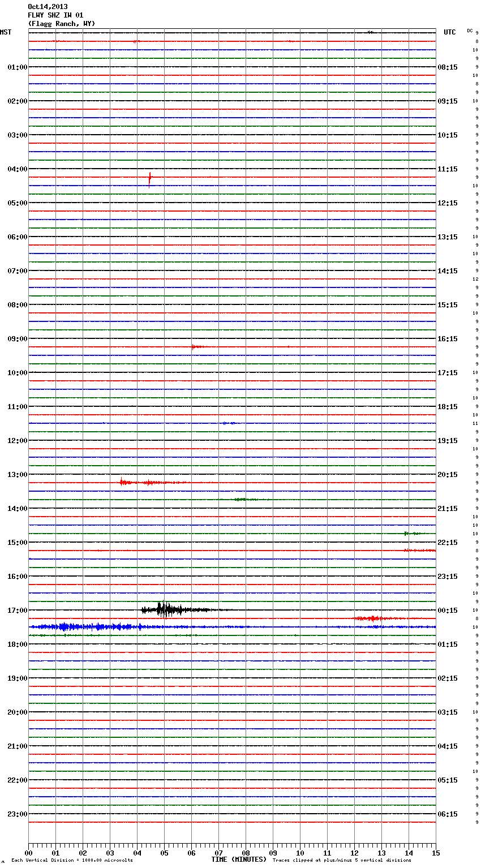Click the MST time zone header
The image size is (481, 868).
6,32
